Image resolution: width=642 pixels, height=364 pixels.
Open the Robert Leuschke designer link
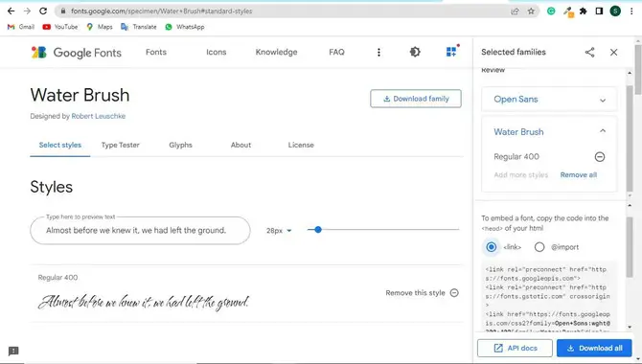point(99,116)
